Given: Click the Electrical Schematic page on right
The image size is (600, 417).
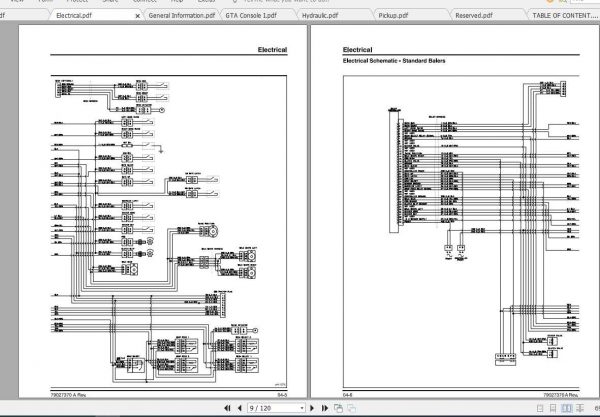Looking at the screenshot, I should click(x=455, y=211).
